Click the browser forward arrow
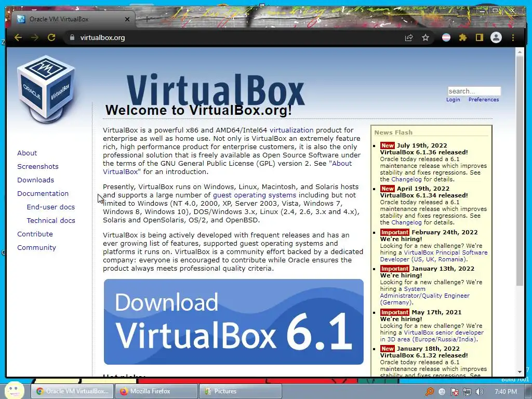532x399 pixels. click(35, 37)
